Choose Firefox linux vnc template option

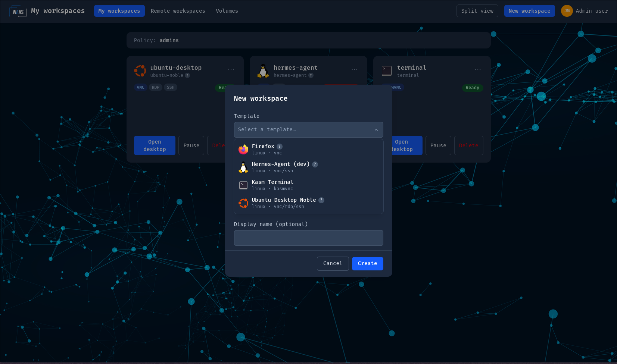coord(308,149)
